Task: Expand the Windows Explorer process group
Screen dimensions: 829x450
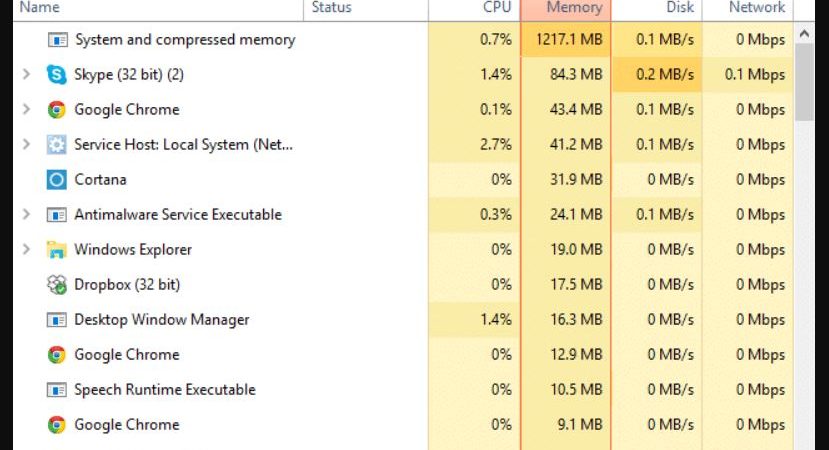Action: coord(27,250)
